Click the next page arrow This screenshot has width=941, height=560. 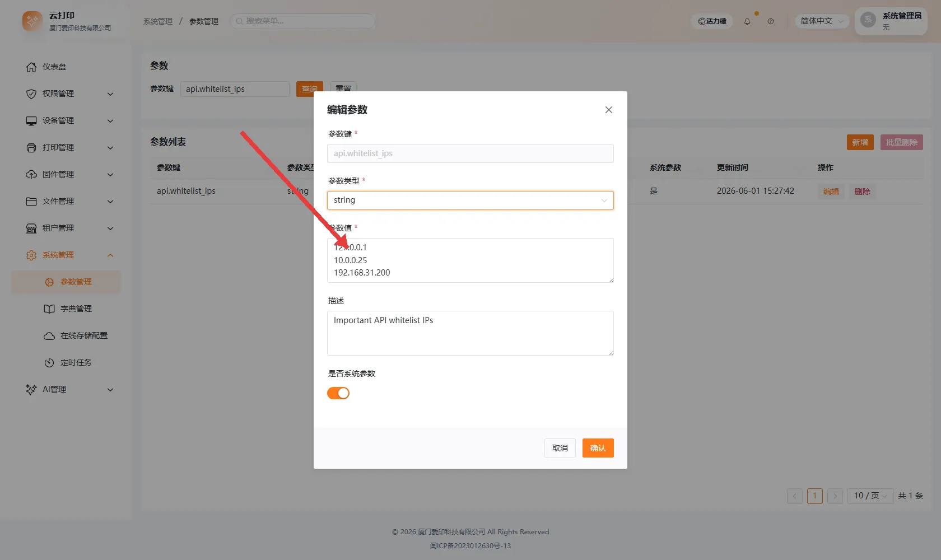(835, 496)
